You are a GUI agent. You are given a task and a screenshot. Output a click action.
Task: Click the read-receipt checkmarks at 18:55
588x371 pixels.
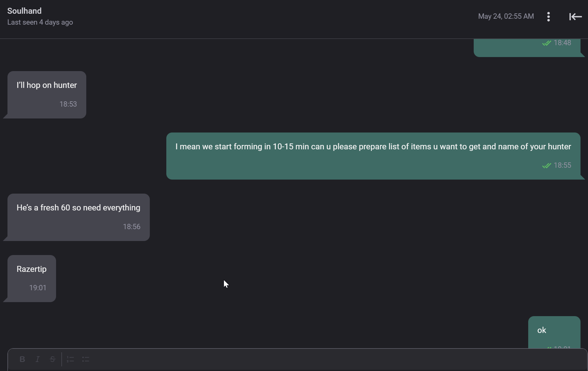coord(547,166)
